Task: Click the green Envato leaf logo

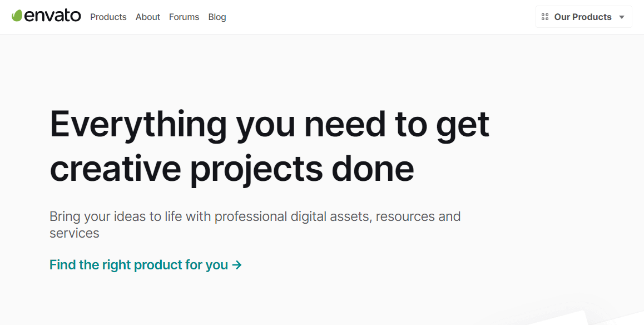Action: (x=17, y=16)
